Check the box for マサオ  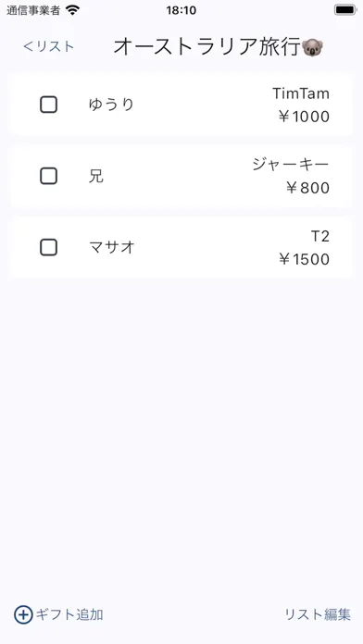48,248
